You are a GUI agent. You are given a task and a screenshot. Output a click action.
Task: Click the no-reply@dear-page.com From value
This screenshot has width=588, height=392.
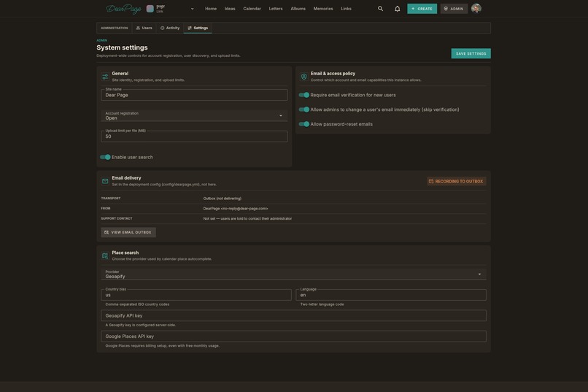(236, 208)
